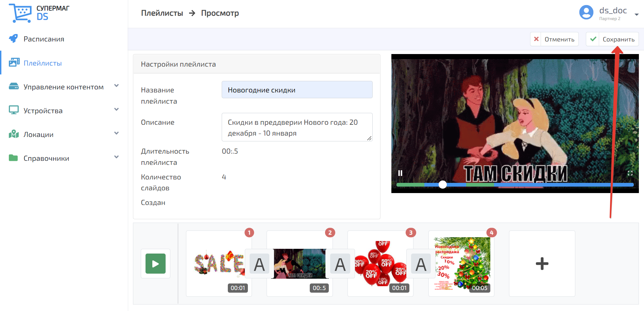This screenshot has width=644, height=311.
Task: Click slide 1 duration 00:01
Action: [238, 288]
